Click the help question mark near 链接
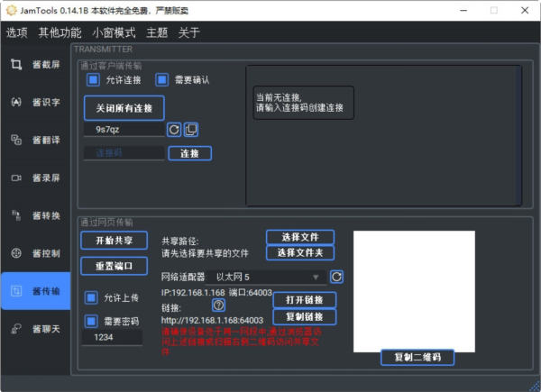This screenshot has height=392, width=541. tap(218, 305)
